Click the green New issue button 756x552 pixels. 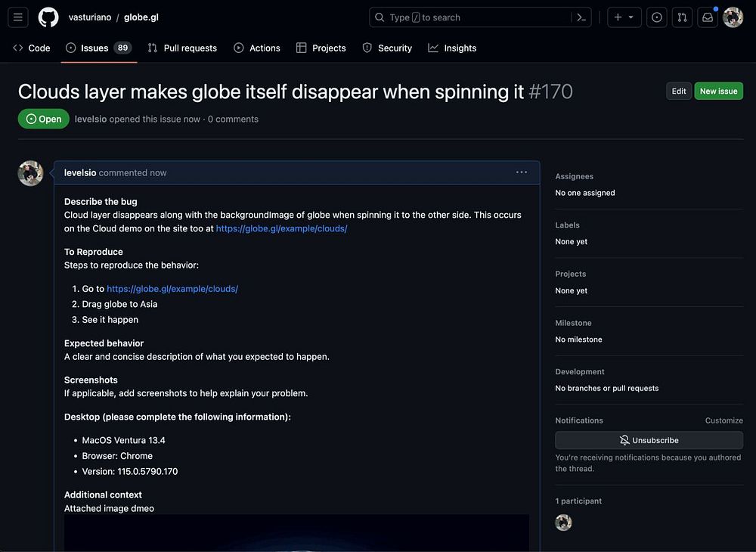point(718,91)
